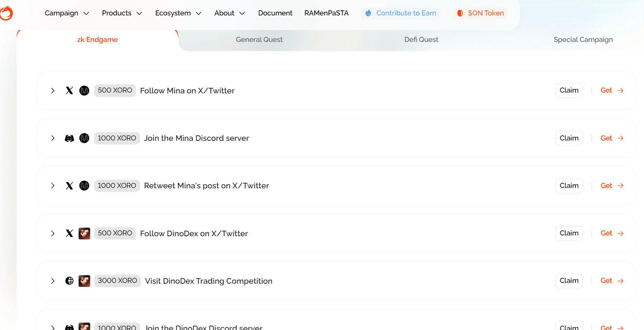Click Get text link for DinoDex Trading Competition quest
Viewport: 644px width, 330px height.
pyautogui.click(x=606, y=281)
